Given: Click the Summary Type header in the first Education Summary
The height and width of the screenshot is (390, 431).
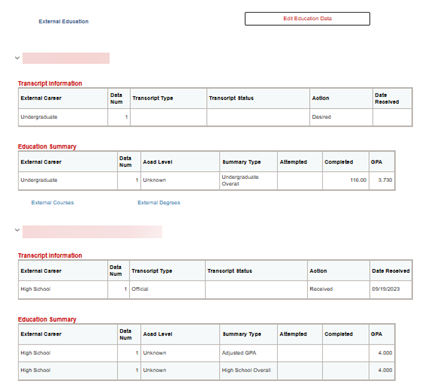Looking at the screenshot, I should [242, 162].
